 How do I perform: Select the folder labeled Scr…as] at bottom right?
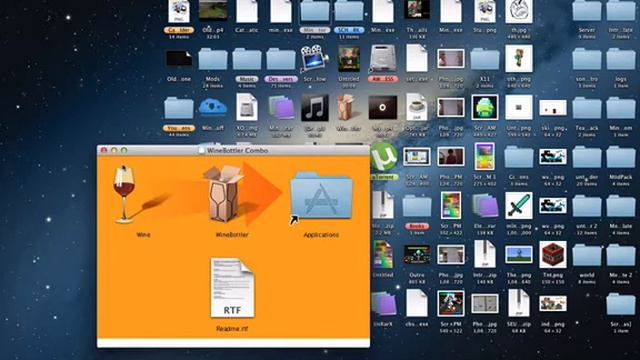tap(621, 304)
